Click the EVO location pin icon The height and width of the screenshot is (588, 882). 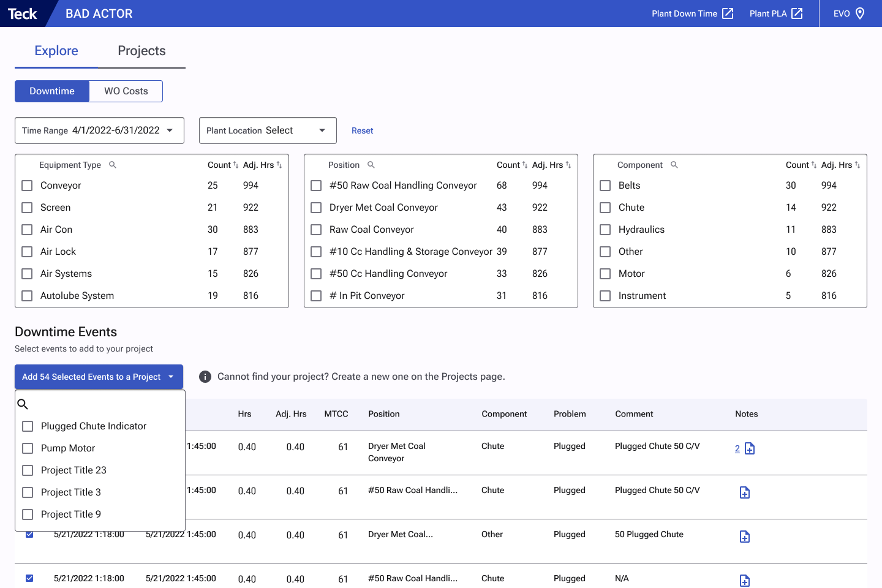pyautogui.click(x=860, y=13)
